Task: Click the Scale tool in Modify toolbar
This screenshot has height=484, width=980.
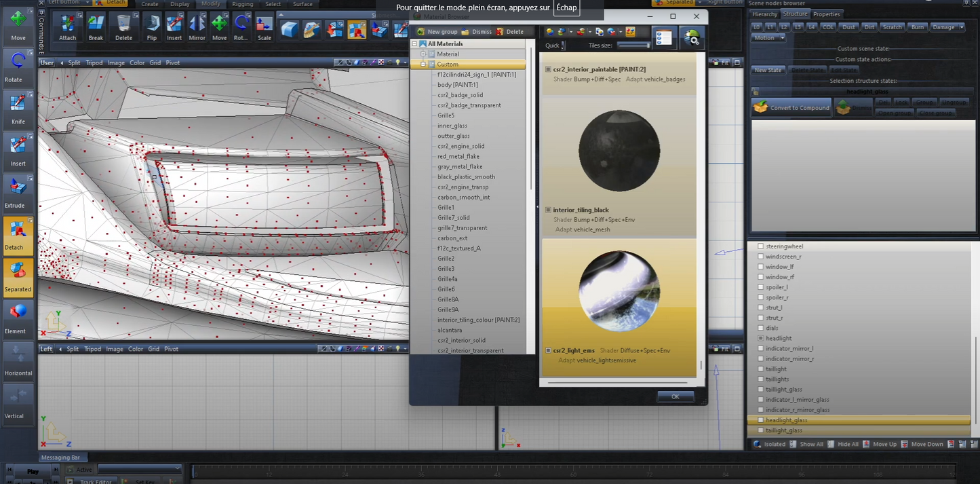Action: pos(264,25)
